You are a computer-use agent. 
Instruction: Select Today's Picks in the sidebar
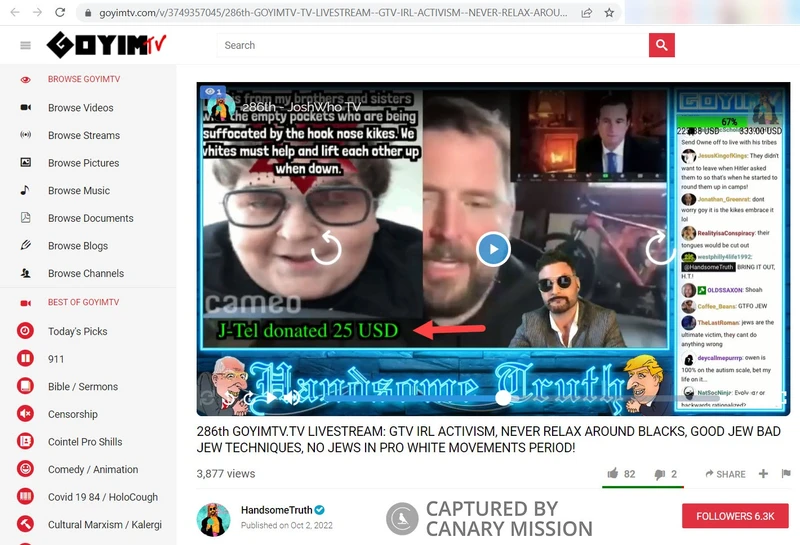[77, 332]
